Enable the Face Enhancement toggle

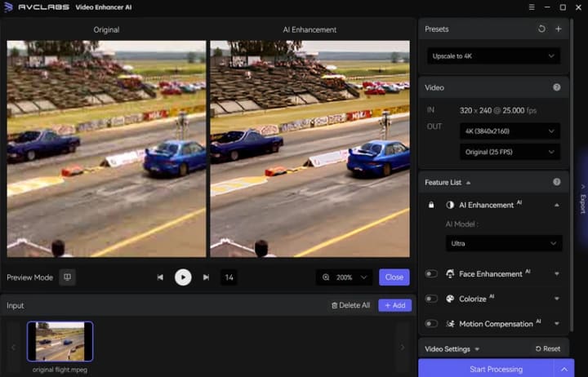coord(431,274)
